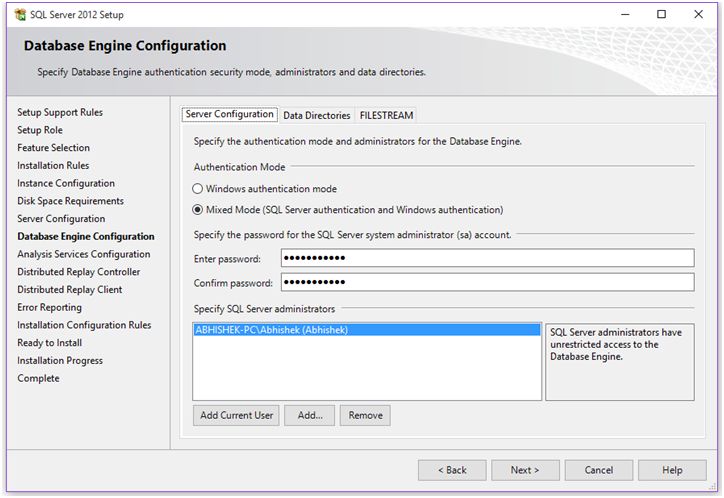Viewport: 724px width, 498px height.
Task: Click the SQL Server Setup title bar icon
Action: (x=22, y=15)
